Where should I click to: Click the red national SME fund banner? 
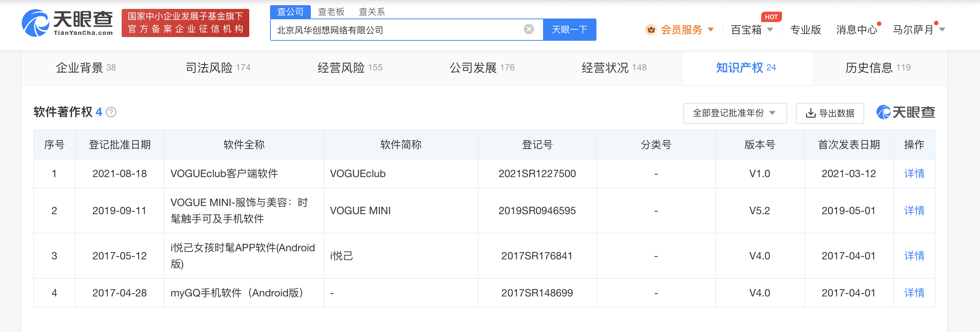point(185,23)
